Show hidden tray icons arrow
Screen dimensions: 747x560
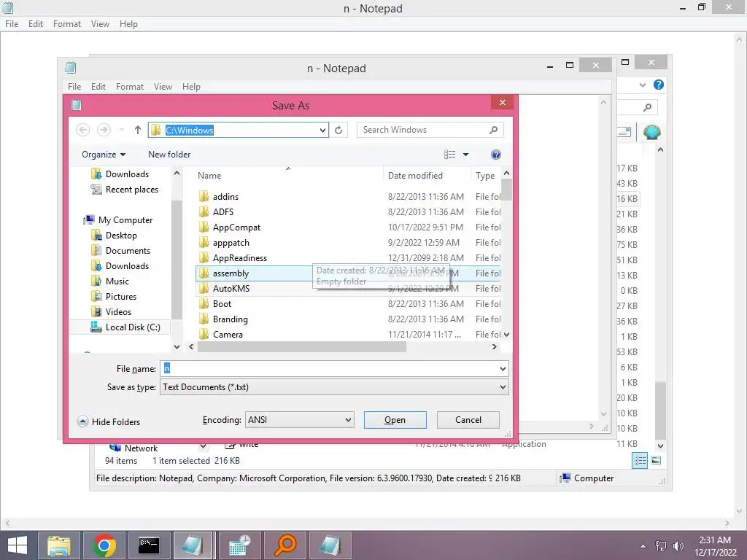[x=643, y=546]
